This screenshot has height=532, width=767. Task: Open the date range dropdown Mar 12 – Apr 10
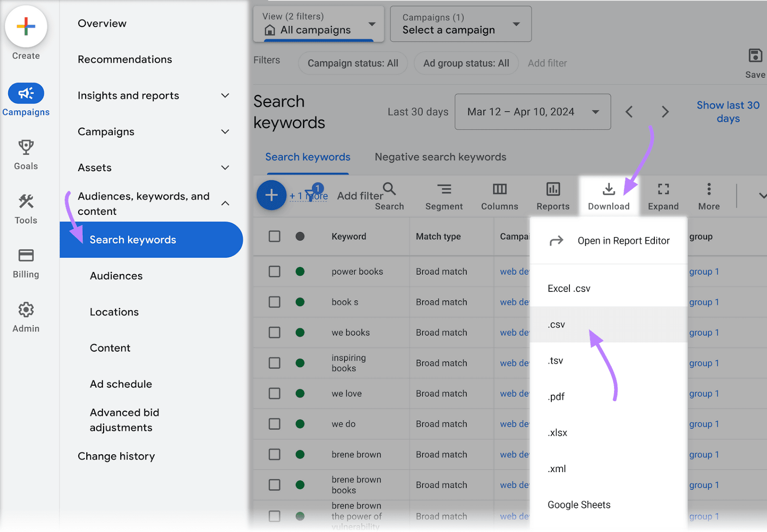532,112
